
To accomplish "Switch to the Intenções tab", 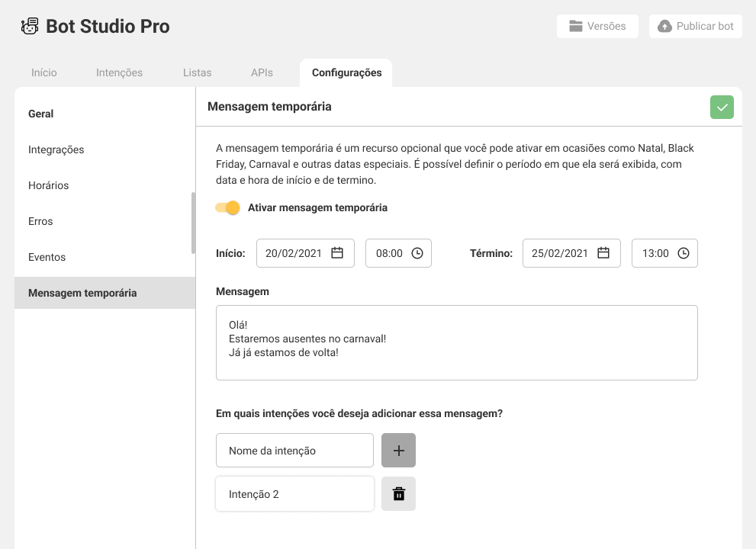I will [x=119, y=72].
